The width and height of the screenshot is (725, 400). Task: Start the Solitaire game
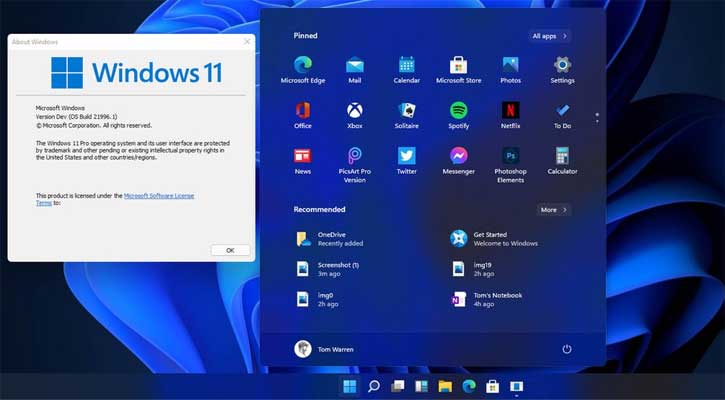pos(406,115)
